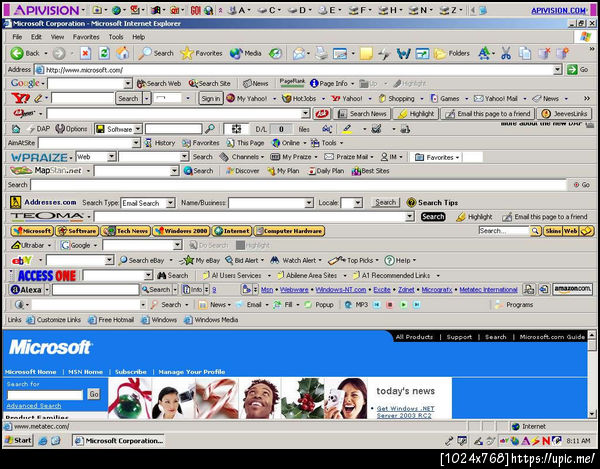The height and width of the screenshot is (469, 600).
Task: Open the Help menu in menu bar
Action: pos(139,37)
